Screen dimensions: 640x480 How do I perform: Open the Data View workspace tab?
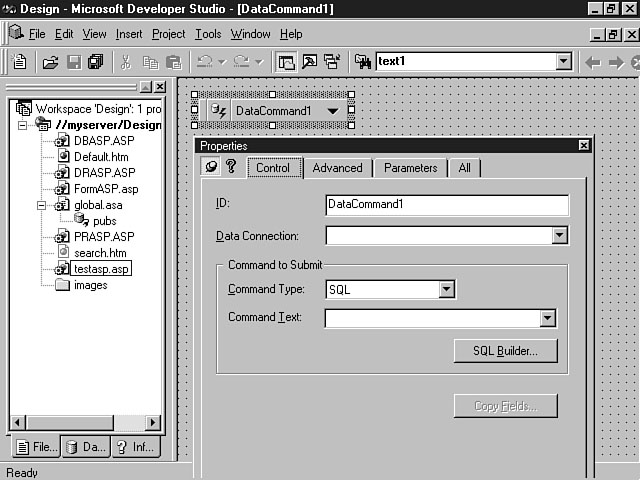click(85, 447)
